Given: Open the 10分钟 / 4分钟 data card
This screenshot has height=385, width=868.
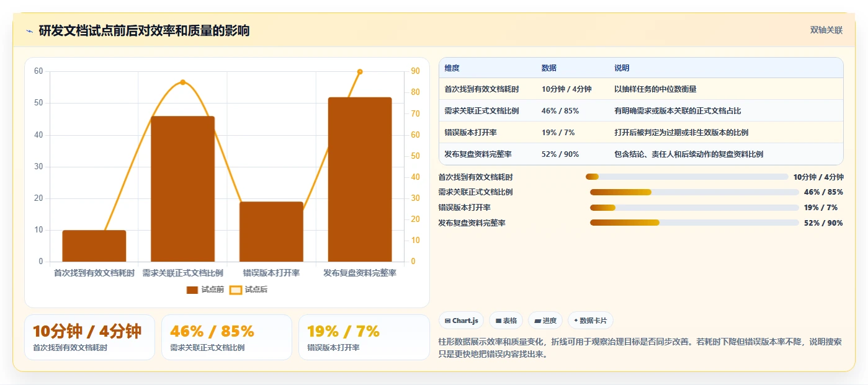Looking at the screenshot, I should [x=89, y=337].
